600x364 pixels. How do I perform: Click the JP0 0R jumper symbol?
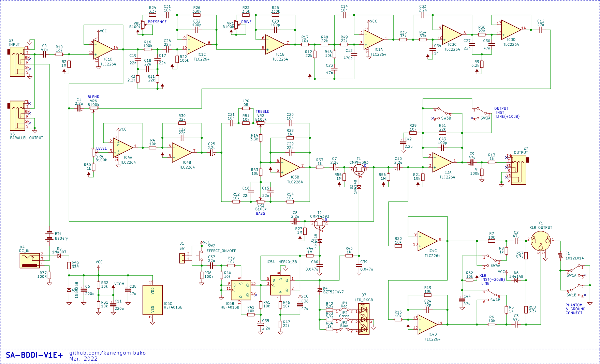click(x=246, y=108)
